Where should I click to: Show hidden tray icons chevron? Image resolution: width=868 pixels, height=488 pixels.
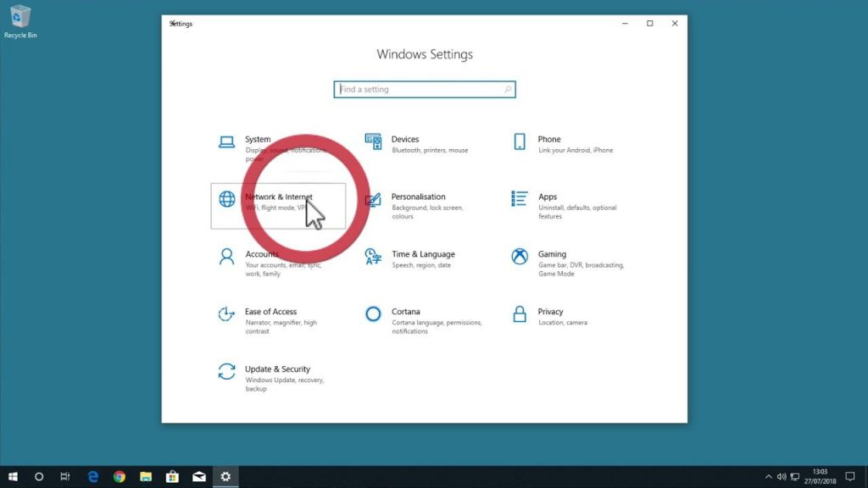tap(768, 476)
